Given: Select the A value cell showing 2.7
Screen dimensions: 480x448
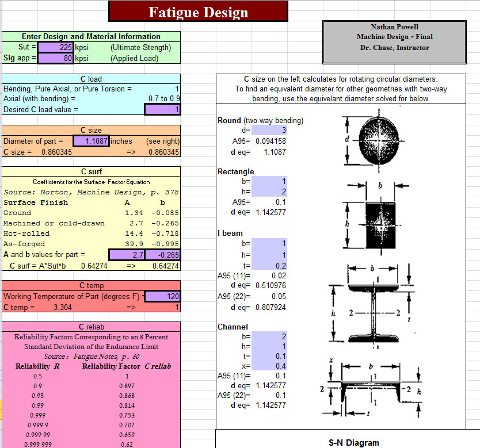Looking at the screenshot, I should coord(127,254).
